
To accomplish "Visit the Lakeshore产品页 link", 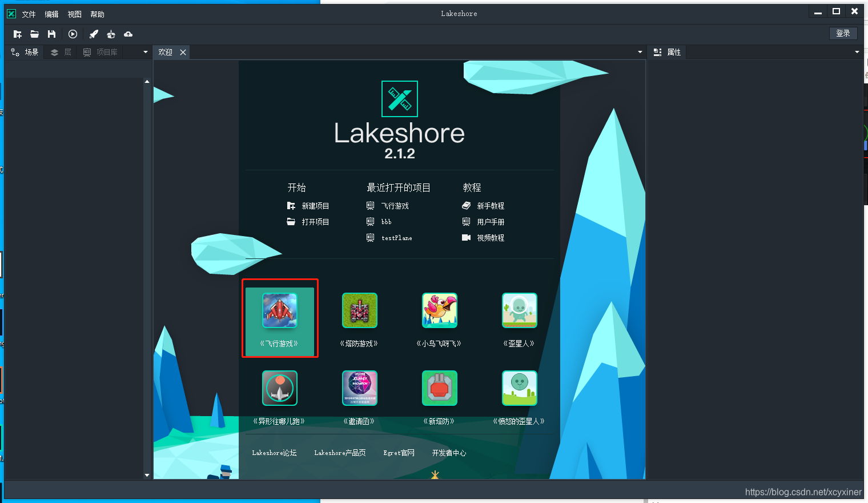I will tap(340, 453).
